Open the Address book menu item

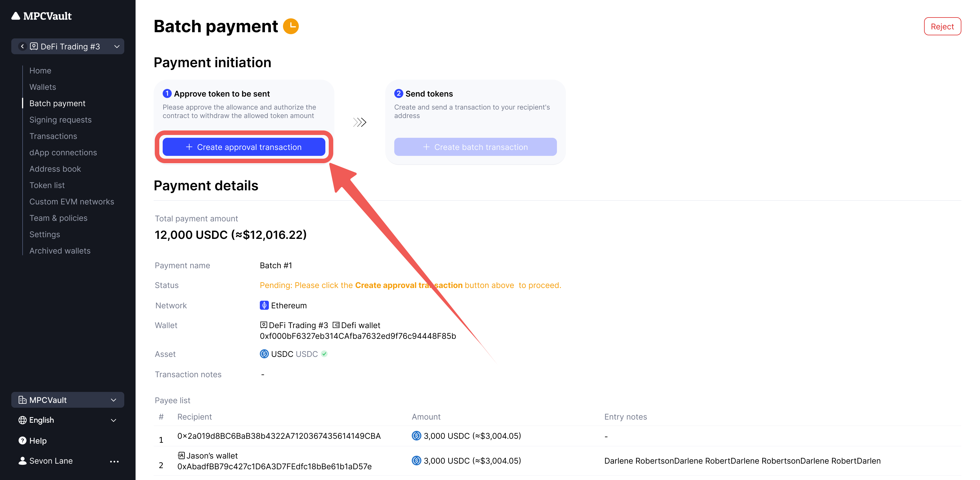point(55,169)
